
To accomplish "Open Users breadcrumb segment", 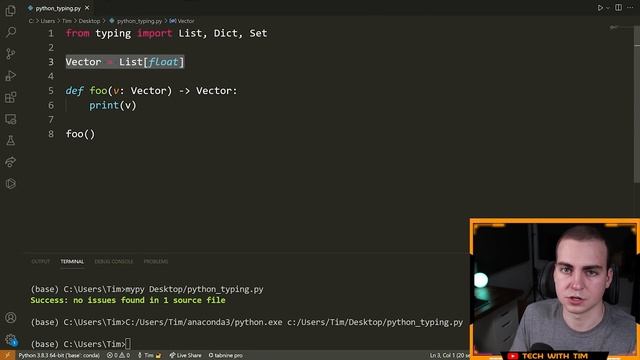I will 48,21.
